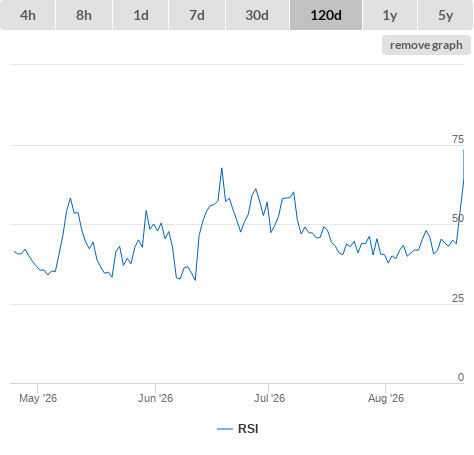Image resolution: width=474 pixels, height=455 pixels.
Task: Click the 25 y-axis value label
Action: tap(458, 298)
